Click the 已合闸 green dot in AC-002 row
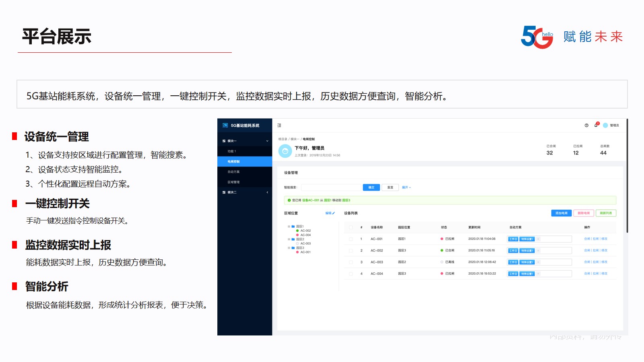This screenshot has width=644, height=362. (442, 250)
